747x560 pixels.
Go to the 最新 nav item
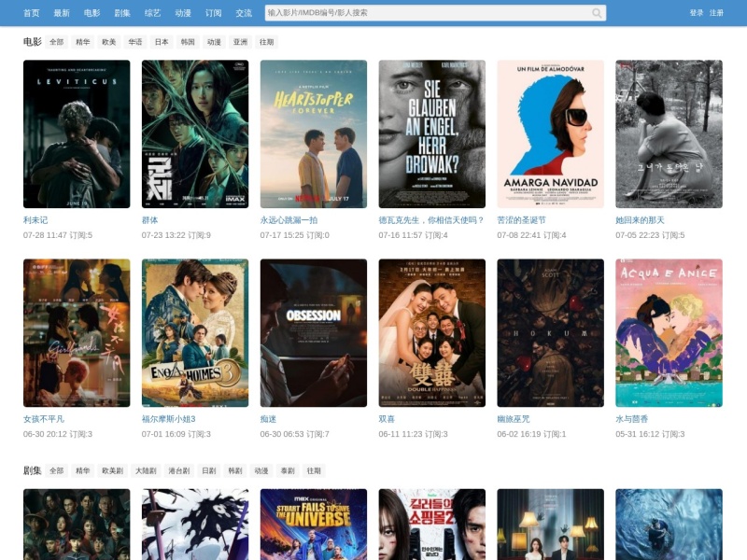click(62, 13)
